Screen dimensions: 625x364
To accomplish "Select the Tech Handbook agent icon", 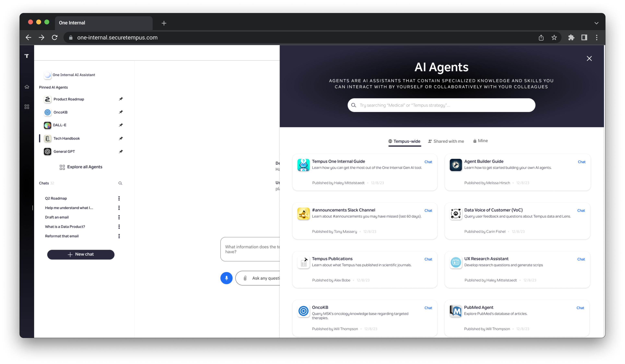I will click(47, 138).
